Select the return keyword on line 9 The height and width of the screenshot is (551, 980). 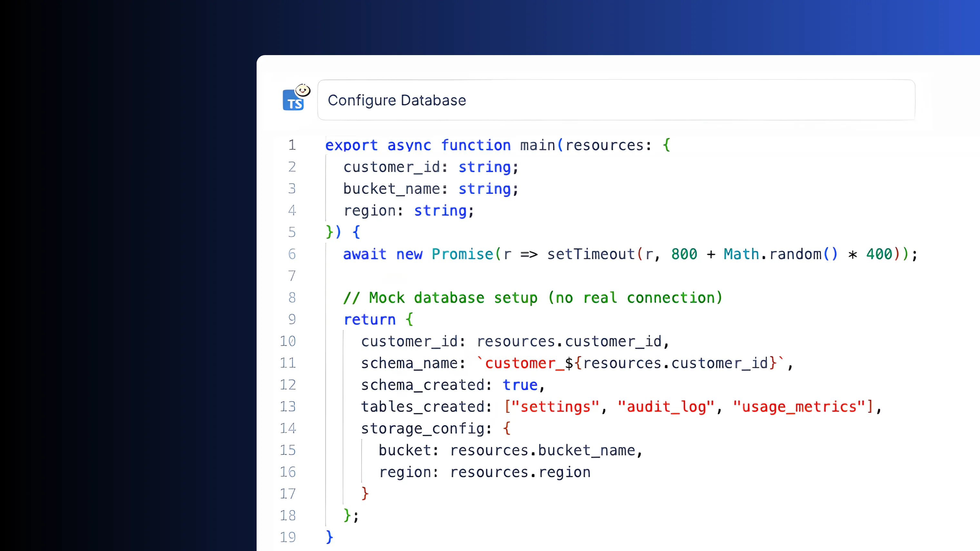pos(369,319)
